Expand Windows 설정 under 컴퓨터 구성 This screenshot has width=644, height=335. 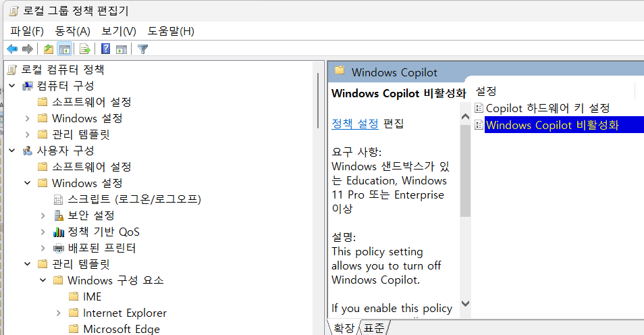tap(28, 118)
